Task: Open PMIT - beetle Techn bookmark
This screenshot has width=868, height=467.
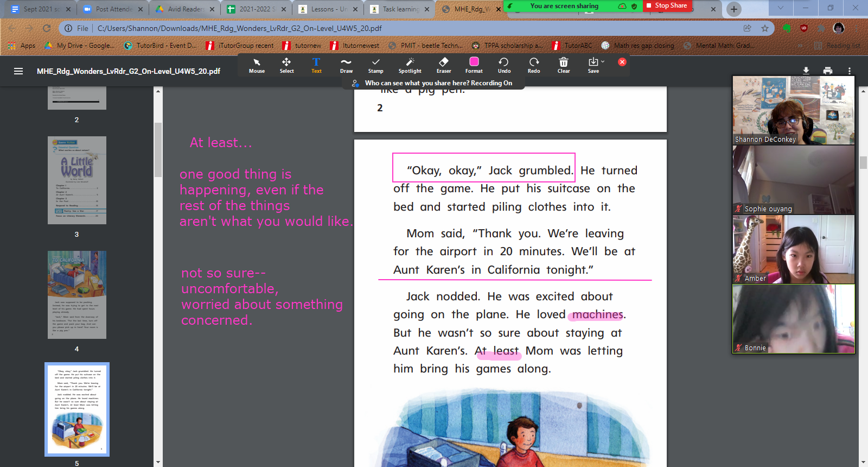Action: click(426, 46)
